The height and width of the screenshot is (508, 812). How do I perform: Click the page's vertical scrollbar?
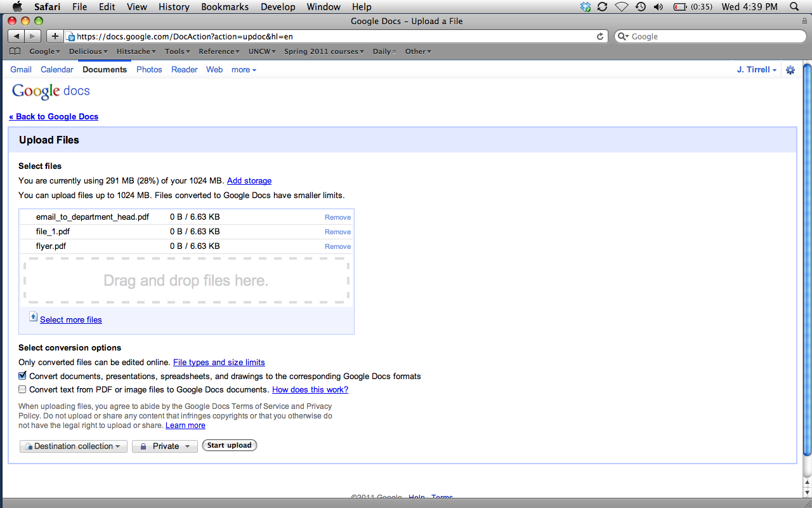click(x=807, y=260)
